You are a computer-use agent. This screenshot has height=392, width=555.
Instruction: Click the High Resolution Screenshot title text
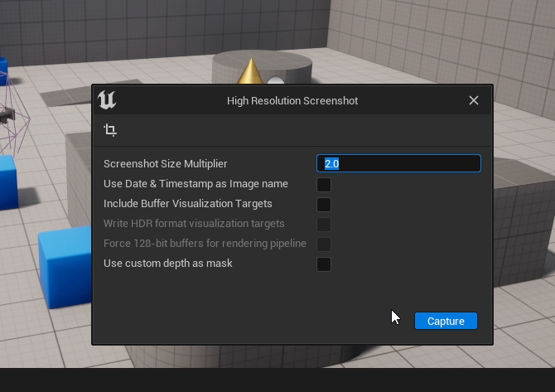pos(292,100)
